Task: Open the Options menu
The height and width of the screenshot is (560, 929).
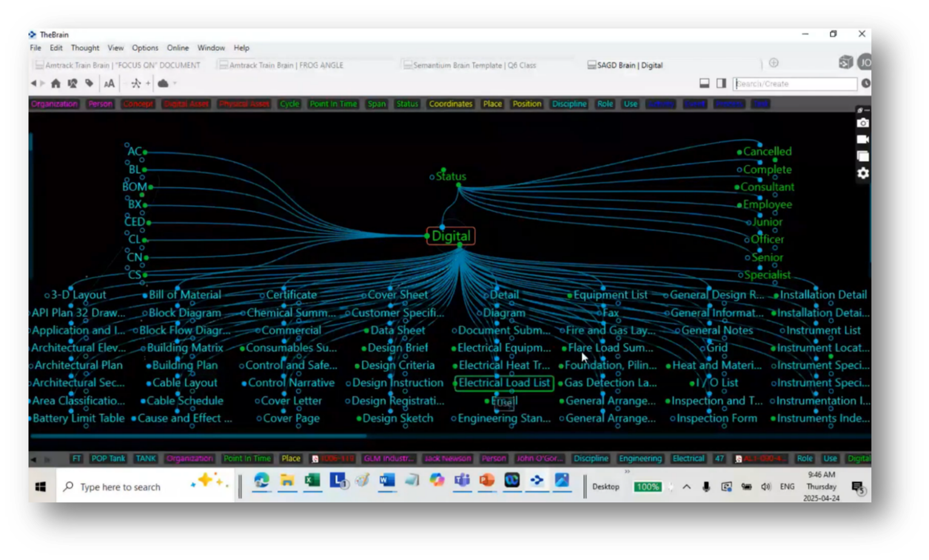Action: click(145, 48)
